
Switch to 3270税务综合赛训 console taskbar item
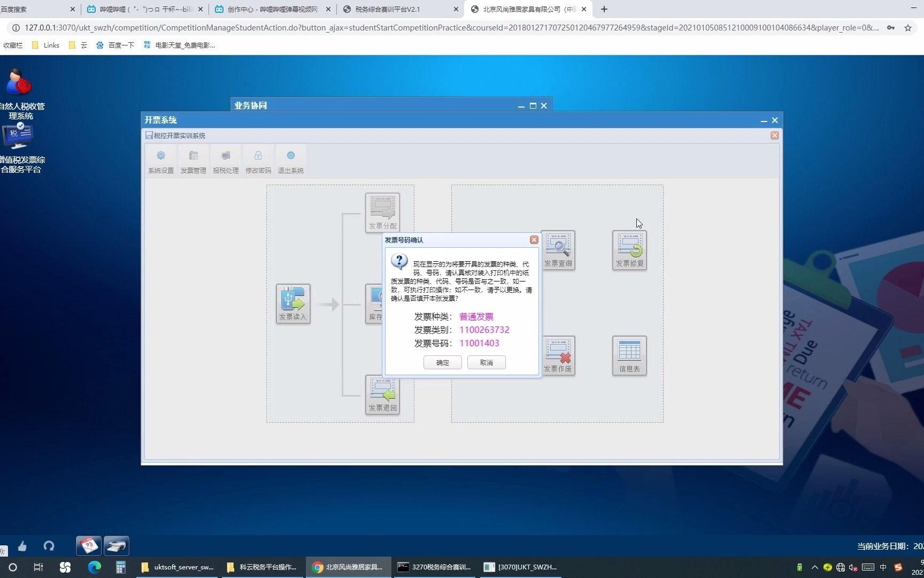(434, 567)
